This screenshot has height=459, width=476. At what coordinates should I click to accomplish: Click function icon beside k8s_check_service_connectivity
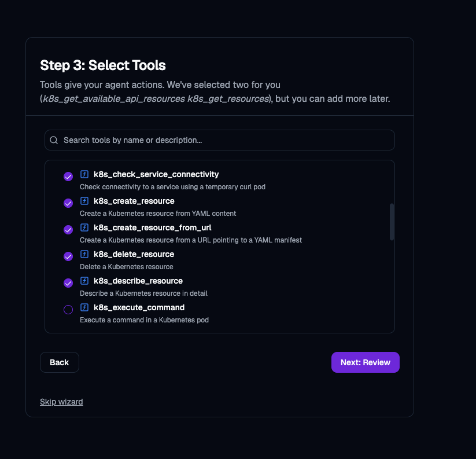(84, 174)
